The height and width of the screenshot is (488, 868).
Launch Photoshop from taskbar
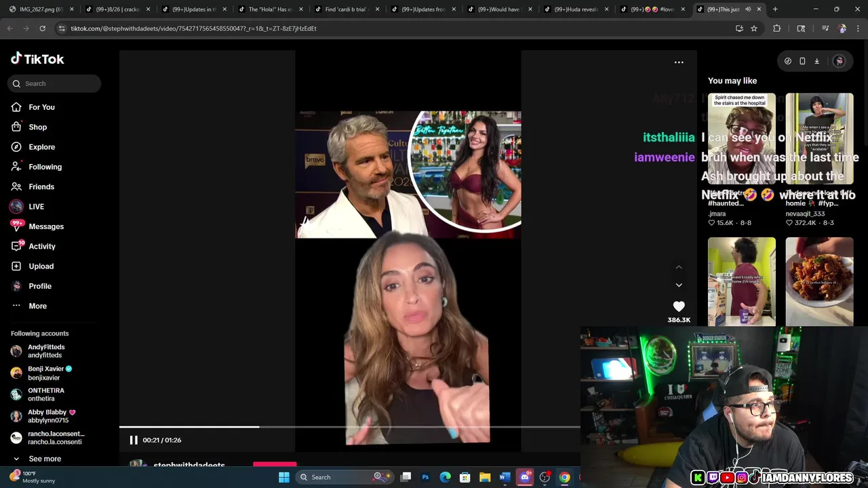(x=425, y=477)
